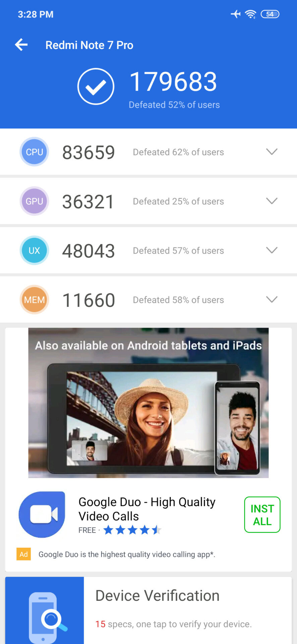Viewport: 297px width, 644px height.
Task: Tap the Redmi Note 7 Pro title
Action: [x=90, y=45]
